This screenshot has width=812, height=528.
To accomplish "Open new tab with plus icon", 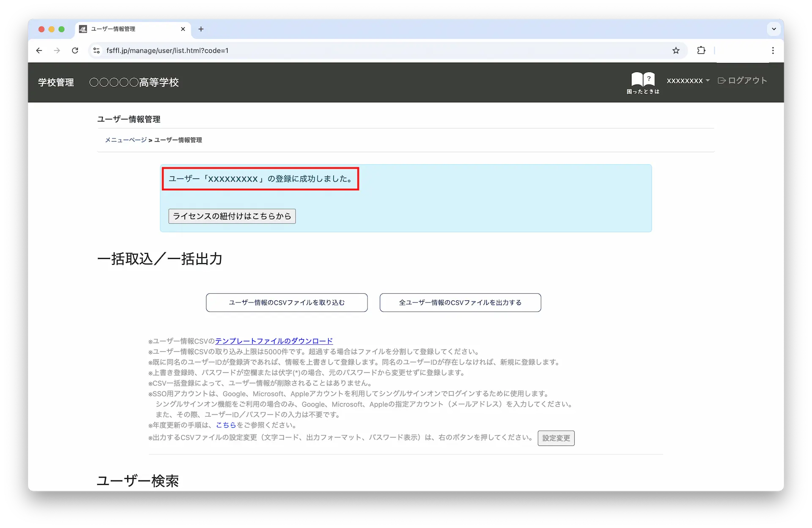I will point(201,29).
